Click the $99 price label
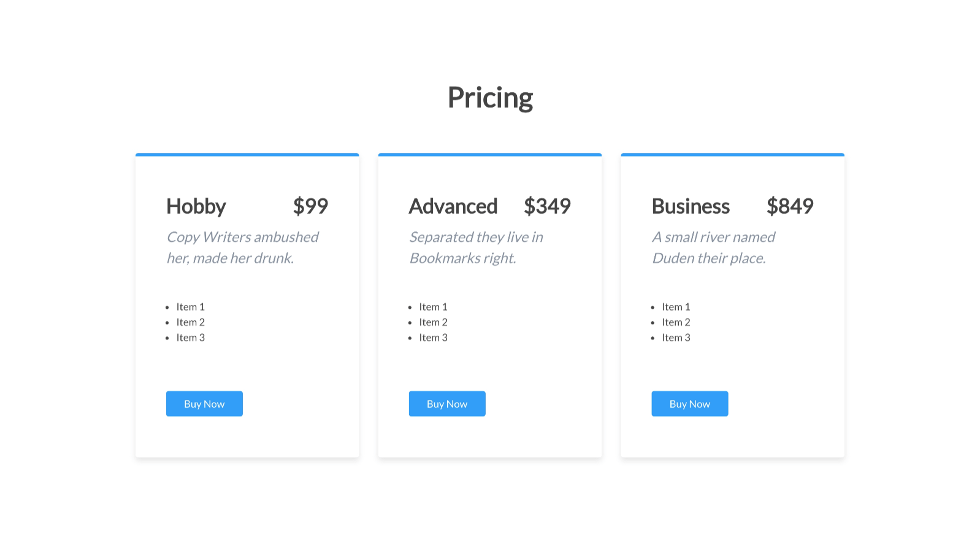 click(312, 206)
